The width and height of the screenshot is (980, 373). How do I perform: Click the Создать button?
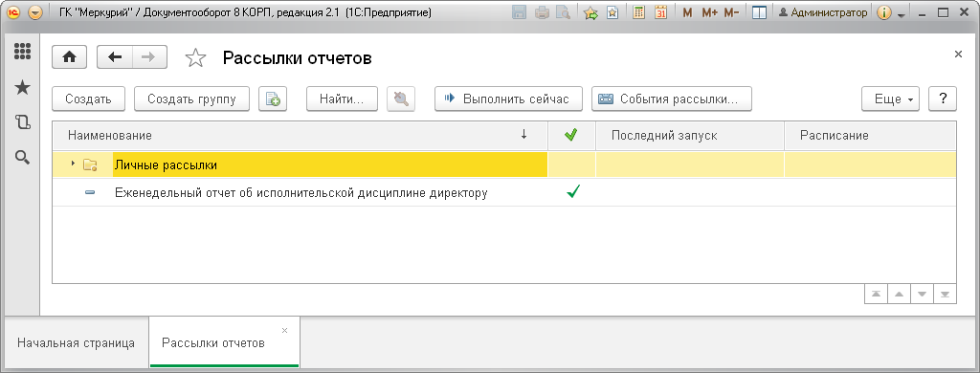(x=89, y=99)
